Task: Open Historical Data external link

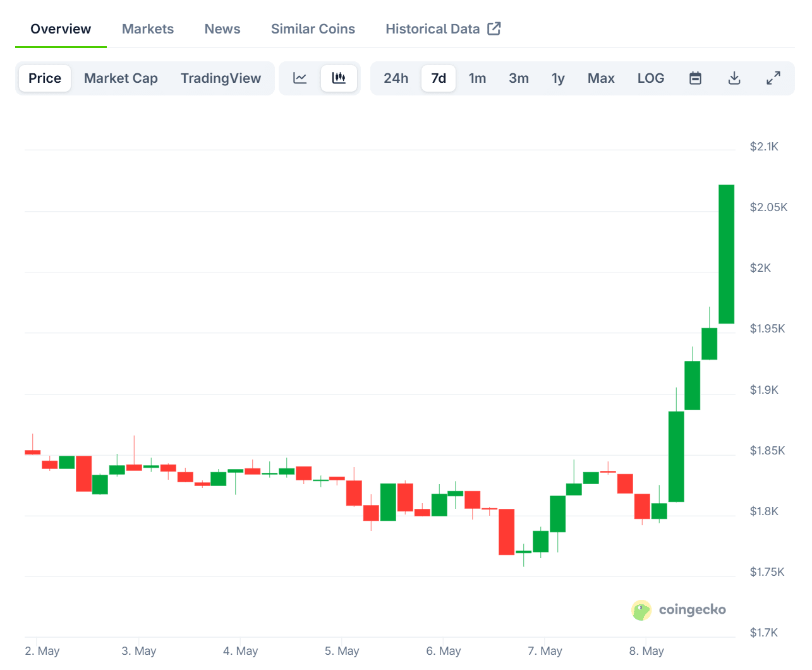Action: coord(443,29)
